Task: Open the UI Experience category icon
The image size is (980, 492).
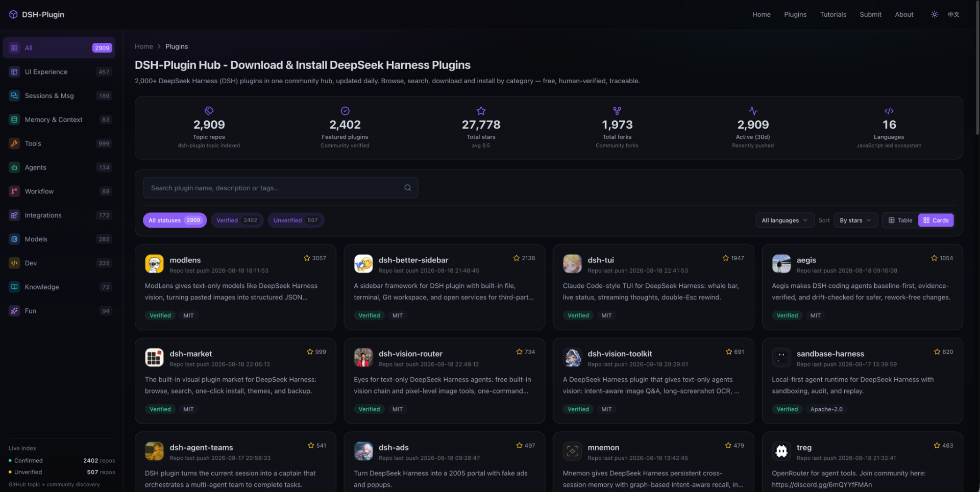Action: pos(14,72)
